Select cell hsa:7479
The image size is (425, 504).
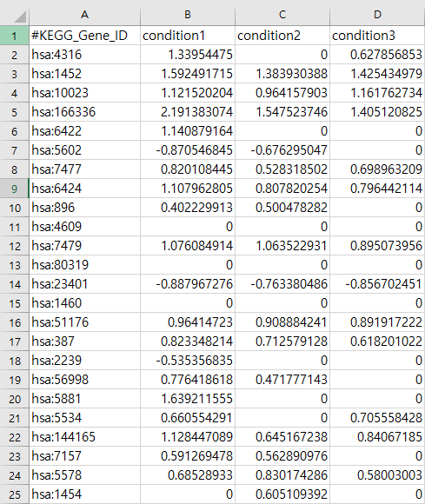[x=84, y=246]
